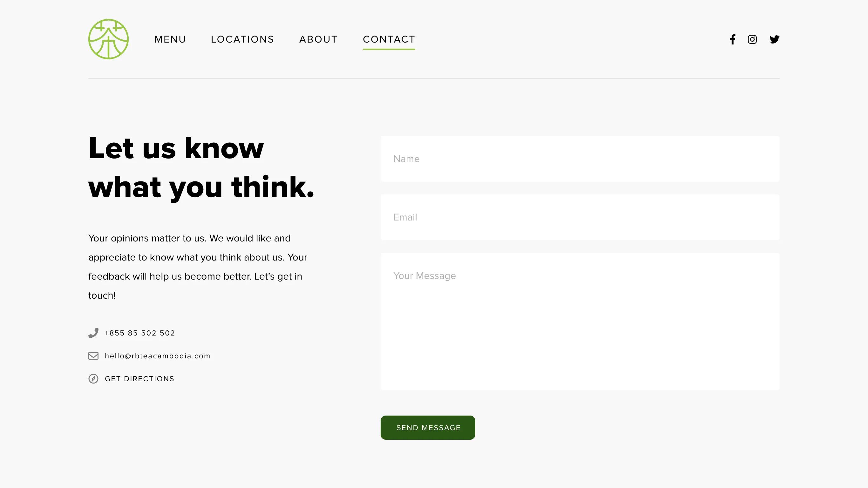Click the MENU navigation tab
Image resolution: width=868 pixels, height=488 pixels.
171,39
